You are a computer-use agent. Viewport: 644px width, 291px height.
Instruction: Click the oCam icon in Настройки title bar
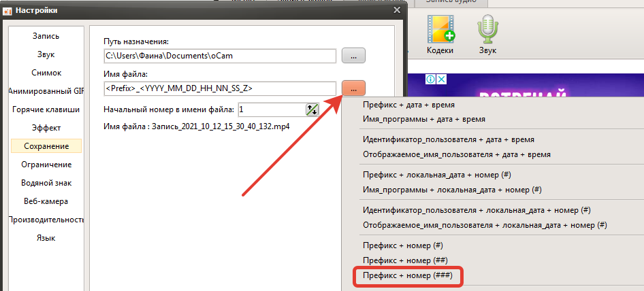[7, 11]
